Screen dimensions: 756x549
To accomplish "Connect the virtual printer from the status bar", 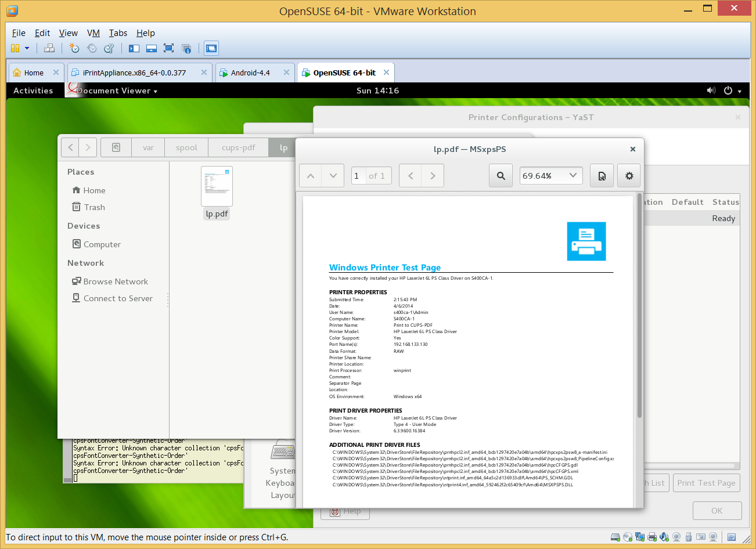I will click(651, 537).
